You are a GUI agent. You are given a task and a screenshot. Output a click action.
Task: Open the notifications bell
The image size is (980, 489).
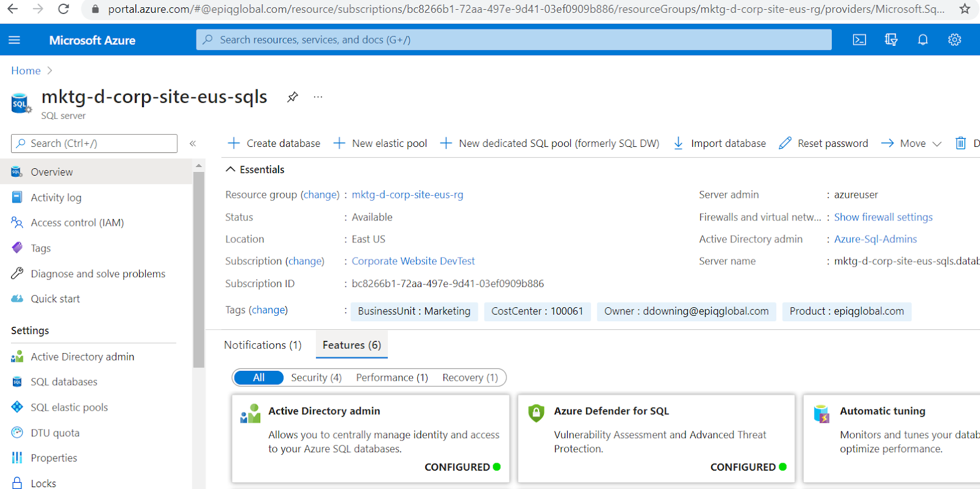click(x=922, y=40)
